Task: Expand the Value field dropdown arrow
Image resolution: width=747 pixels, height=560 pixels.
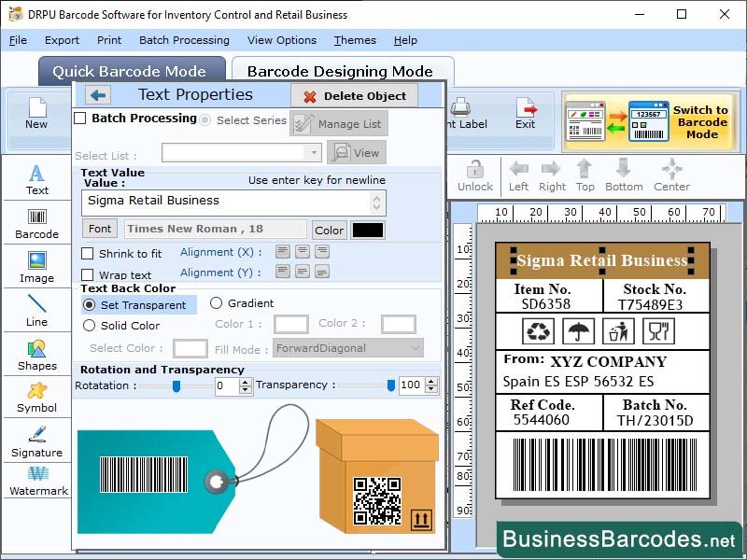Action: (376, 200)
